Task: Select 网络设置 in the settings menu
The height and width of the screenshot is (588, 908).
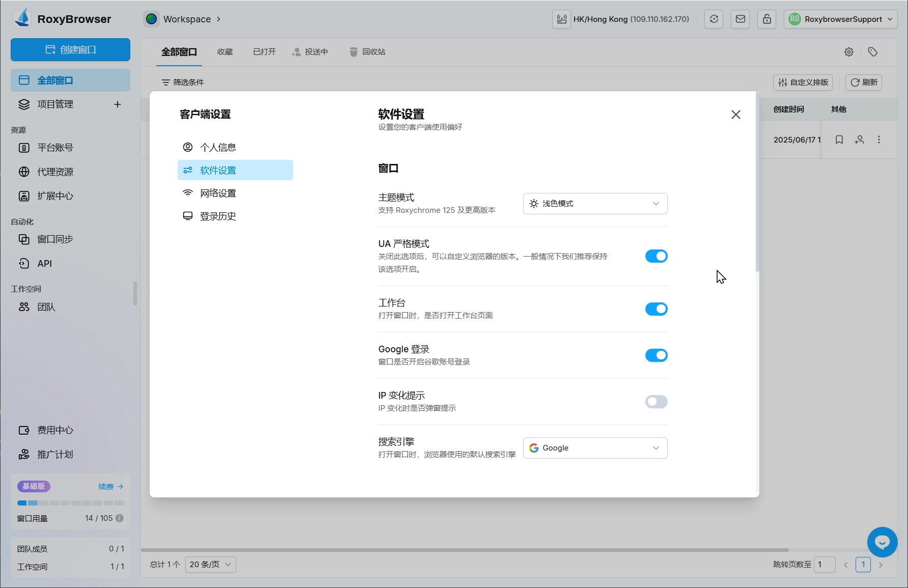Action: tap(218, 193)
